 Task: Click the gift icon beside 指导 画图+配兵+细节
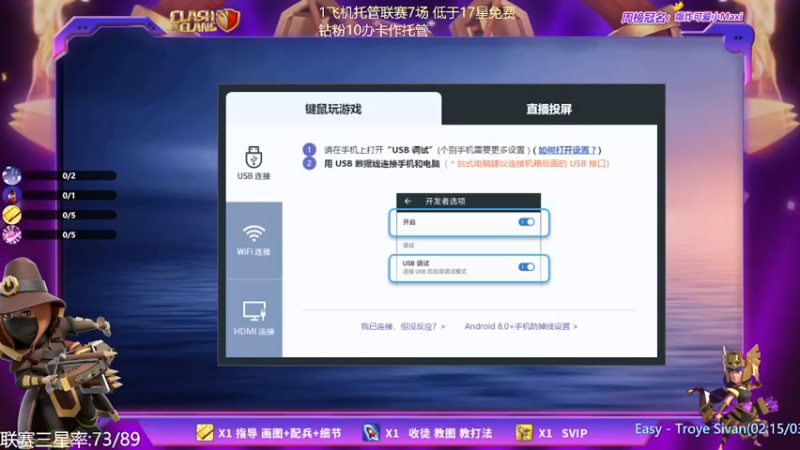click(x=205, y=433)
